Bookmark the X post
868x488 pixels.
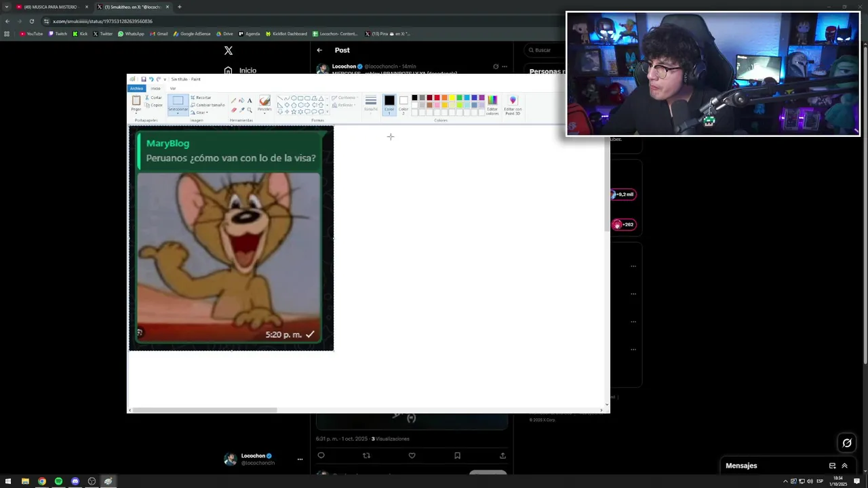(457, 455)
